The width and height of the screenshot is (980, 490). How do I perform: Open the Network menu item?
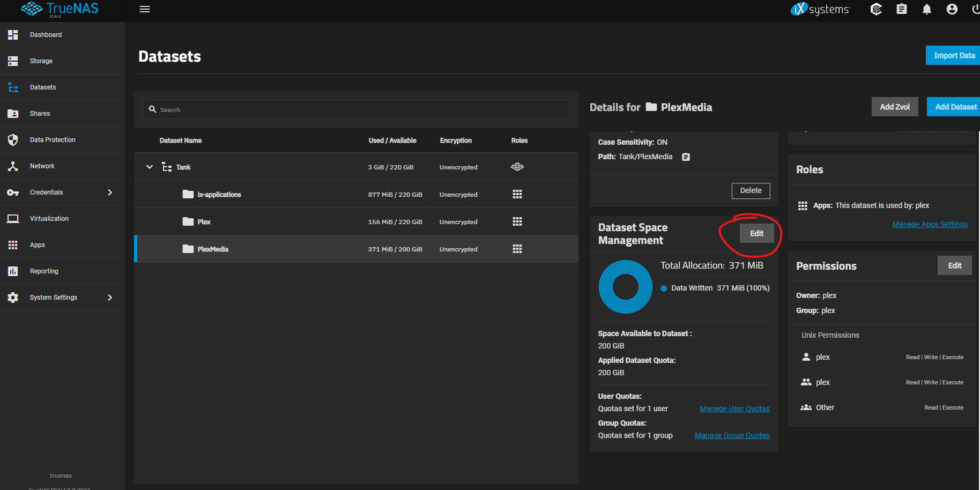[x=63, y=166]
